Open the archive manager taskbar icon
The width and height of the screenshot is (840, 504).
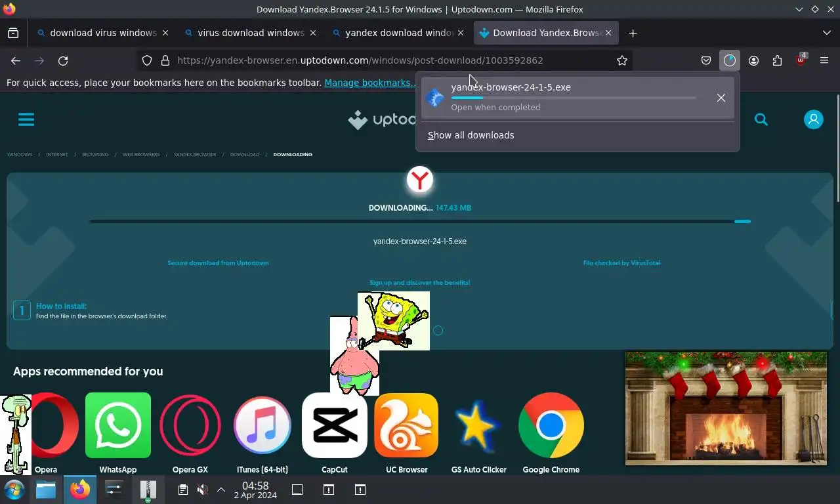(x=148, y=490)
